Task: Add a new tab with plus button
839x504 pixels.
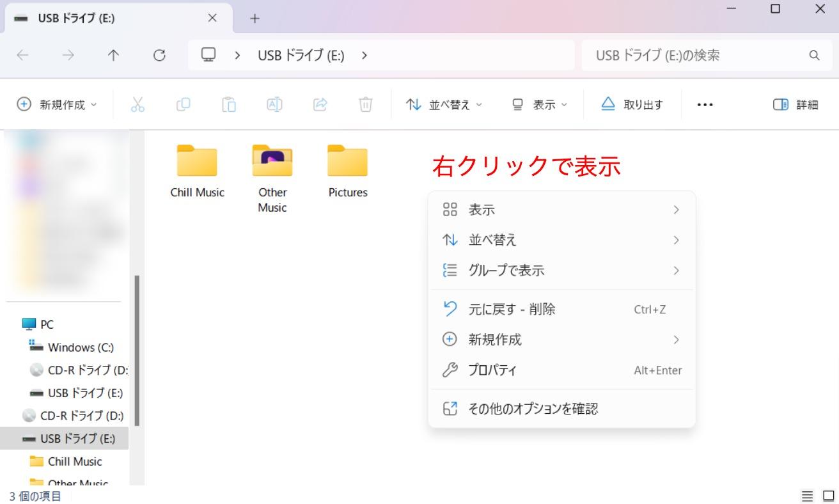Action: click(255, 19)
